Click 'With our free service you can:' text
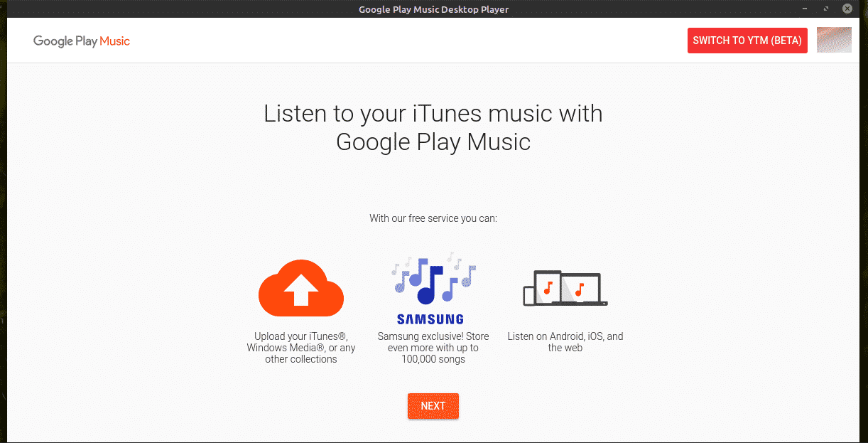 click(433, 218)
